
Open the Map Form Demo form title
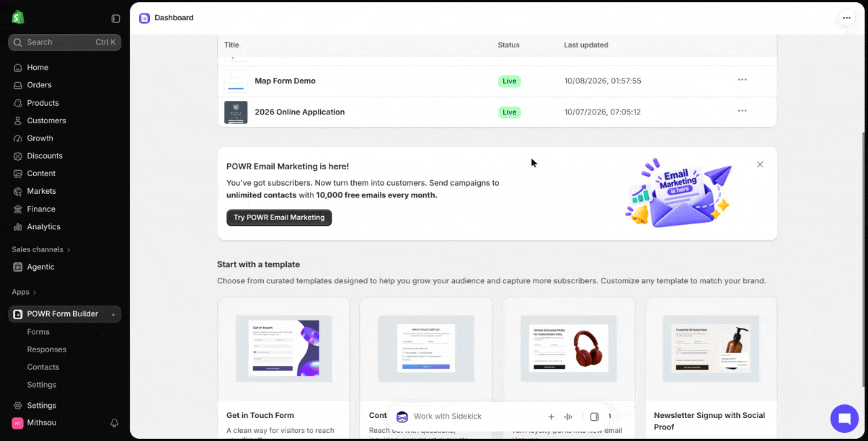point(285,81)
